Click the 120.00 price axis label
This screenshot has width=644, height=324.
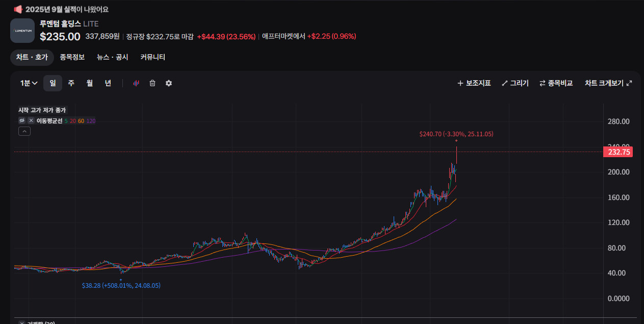pyautogui.click(x=619, y=222)
